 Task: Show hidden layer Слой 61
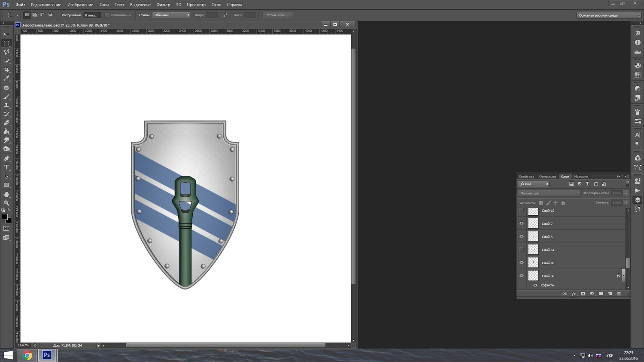[x=522, y=250]
